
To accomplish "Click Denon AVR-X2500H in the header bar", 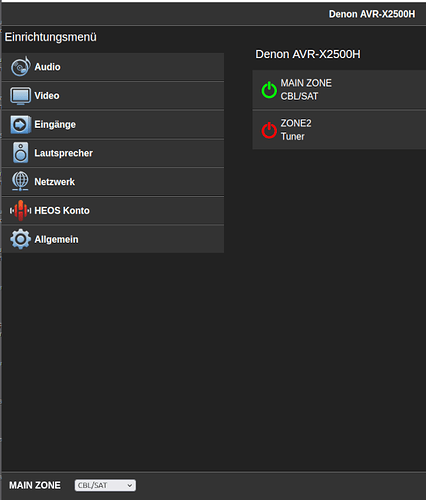I will (372, 14).
